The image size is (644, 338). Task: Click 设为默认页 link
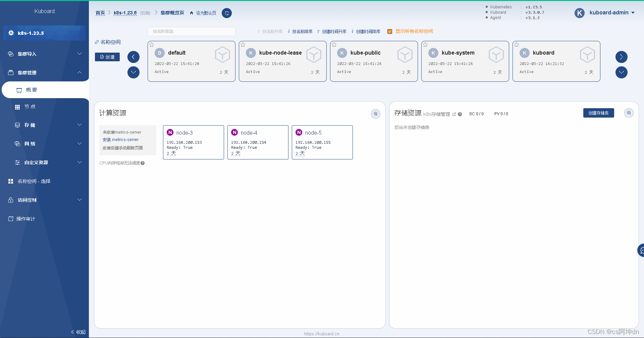click(206, 13)
